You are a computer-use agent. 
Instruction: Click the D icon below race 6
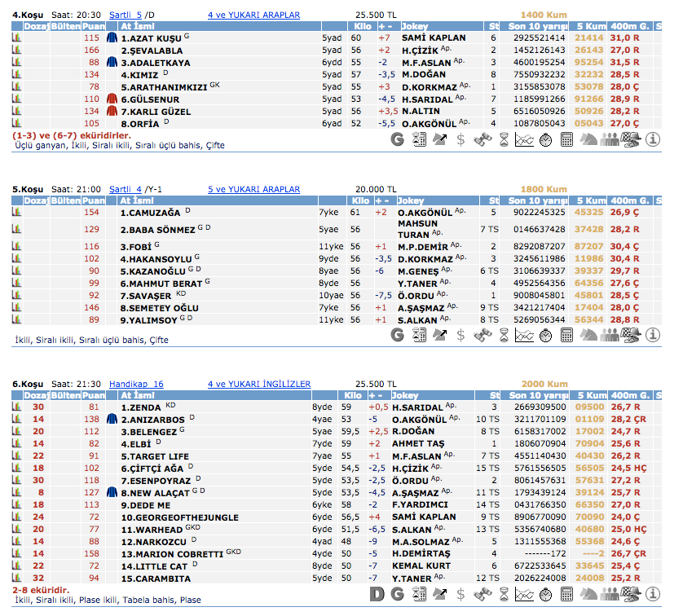[x=377, y=596]
